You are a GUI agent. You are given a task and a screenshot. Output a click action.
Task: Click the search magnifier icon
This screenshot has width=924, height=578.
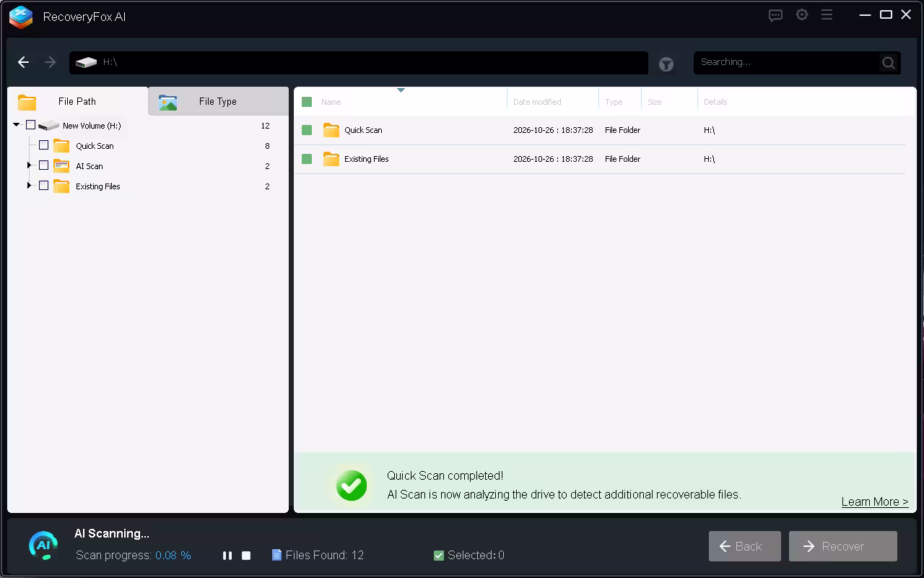(889, 63)
